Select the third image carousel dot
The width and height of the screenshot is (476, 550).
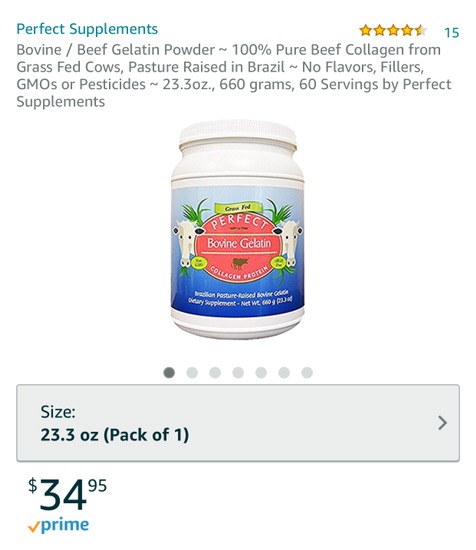[215, 373]
